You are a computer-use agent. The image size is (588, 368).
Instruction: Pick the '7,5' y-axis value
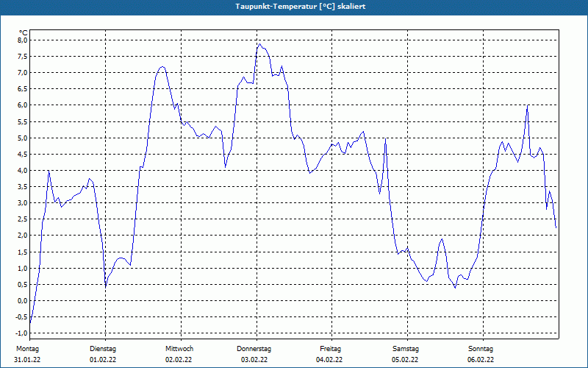[x=23, y=57]
